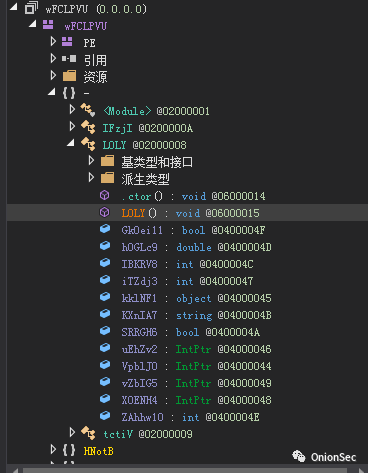Click the field icon beside kklNF1

105,297
